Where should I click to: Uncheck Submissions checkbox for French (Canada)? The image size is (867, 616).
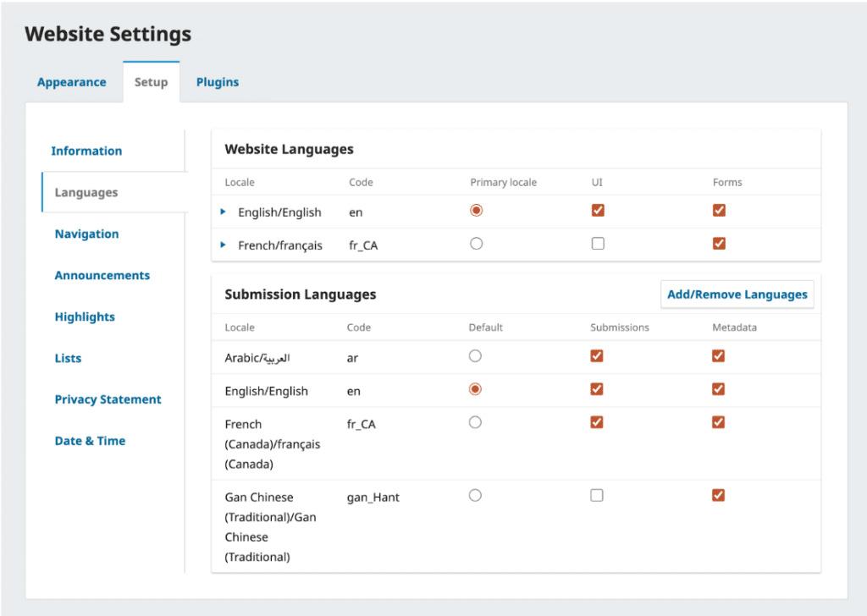coord(597,422)
